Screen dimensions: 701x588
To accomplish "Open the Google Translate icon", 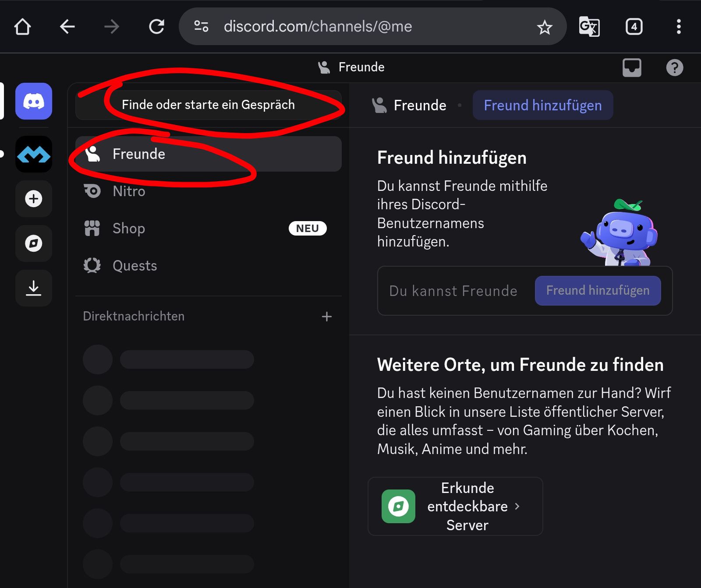I will tap(589, 27).
